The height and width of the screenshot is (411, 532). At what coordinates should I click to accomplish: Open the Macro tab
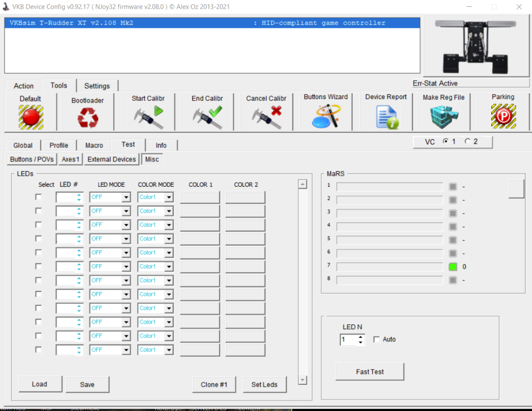[x=94, y=145]
